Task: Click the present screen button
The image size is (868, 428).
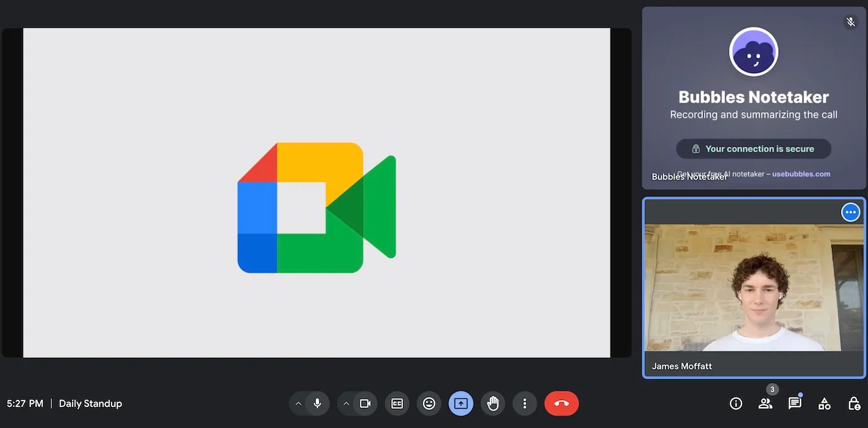Action: tap(461, 404)
